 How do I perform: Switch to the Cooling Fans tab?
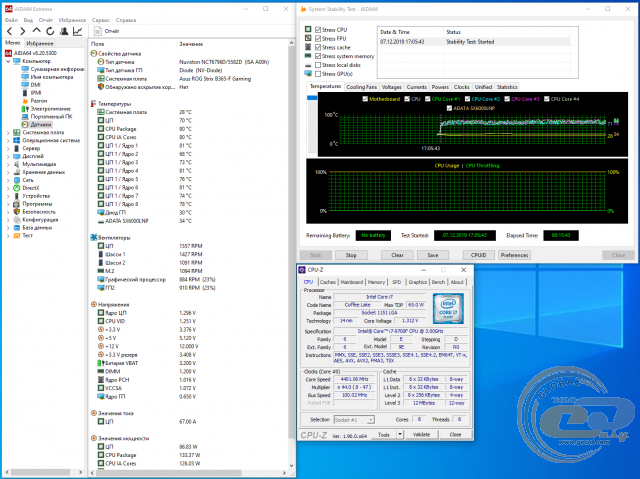point(362,87)
